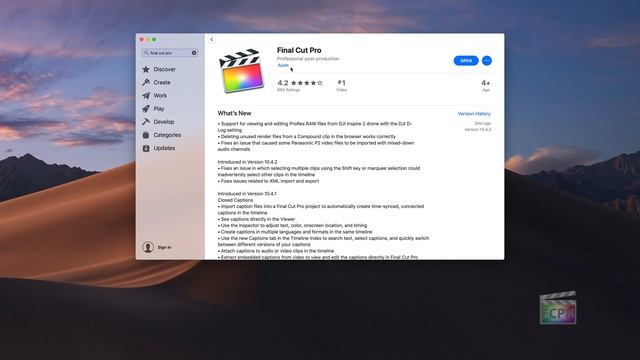The height and width of the screenshot is (360, 640).
Task: Click the Final Cut Pro app icon
Action: (x=242, y=71)
